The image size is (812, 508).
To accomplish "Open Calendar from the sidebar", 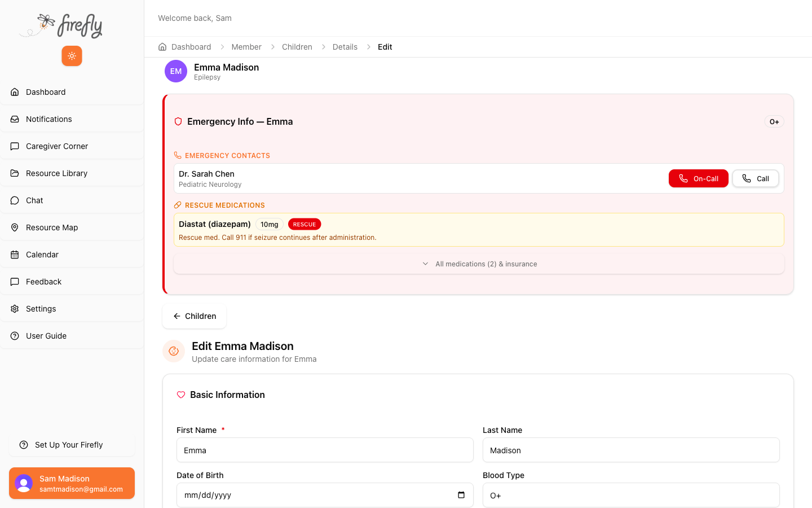I will tap(42, 255).
